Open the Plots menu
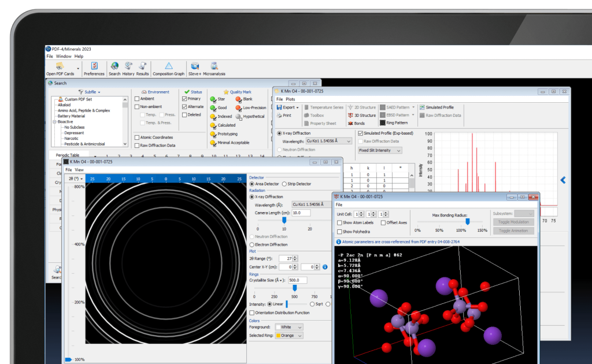Image resolution: width=592 pixels, height=364 pixels. click(x=290, y=99)
